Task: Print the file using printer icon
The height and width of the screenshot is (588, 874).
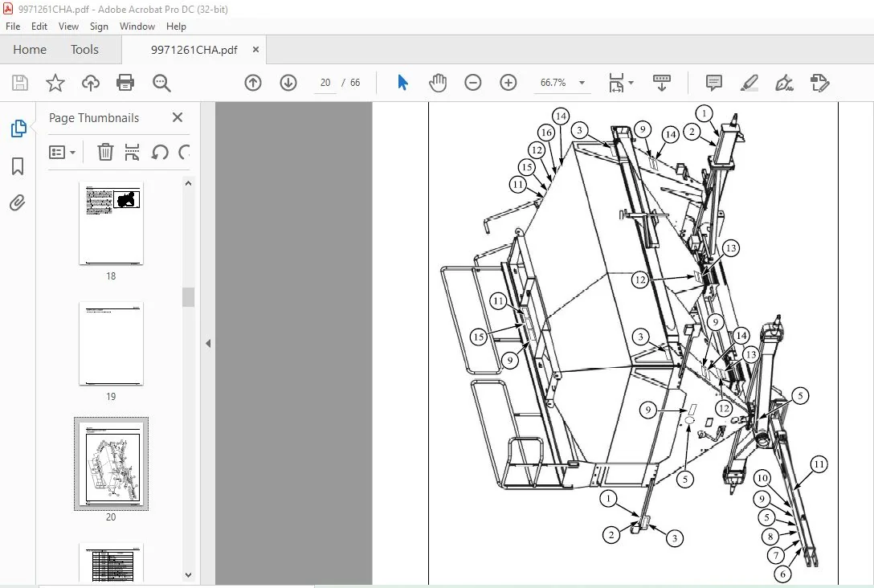Action: (125, 83)
